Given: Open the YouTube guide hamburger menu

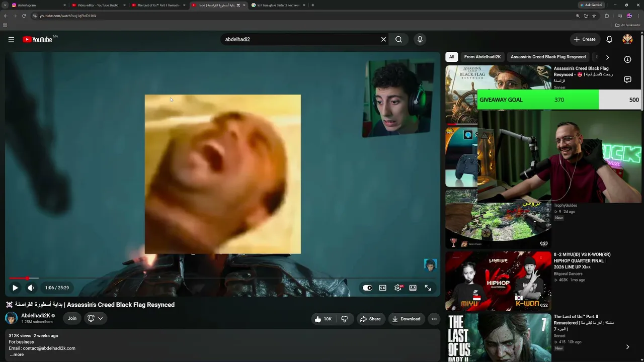Looking at the screenshot, I should 11,39.
